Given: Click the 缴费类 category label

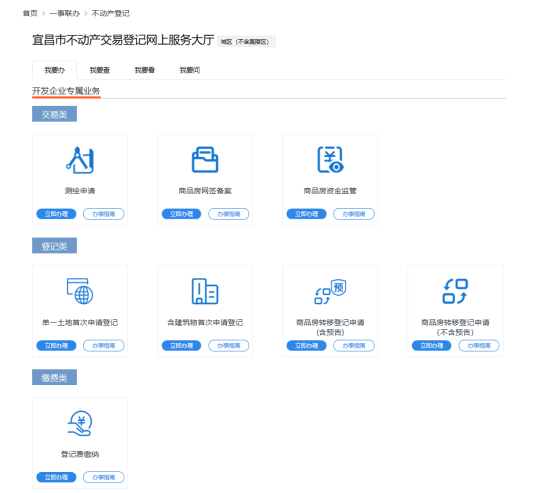Looking at the screenshot, I should point(54,378).
